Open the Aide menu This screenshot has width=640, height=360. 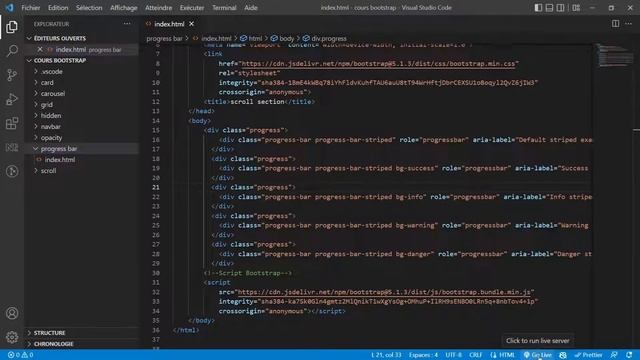251,8
